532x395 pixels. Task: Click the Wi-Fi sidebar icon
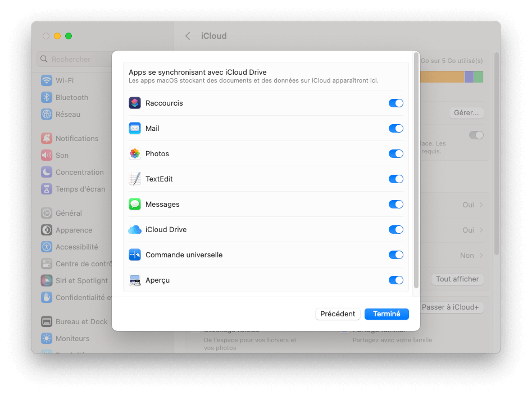click(47, 80)
